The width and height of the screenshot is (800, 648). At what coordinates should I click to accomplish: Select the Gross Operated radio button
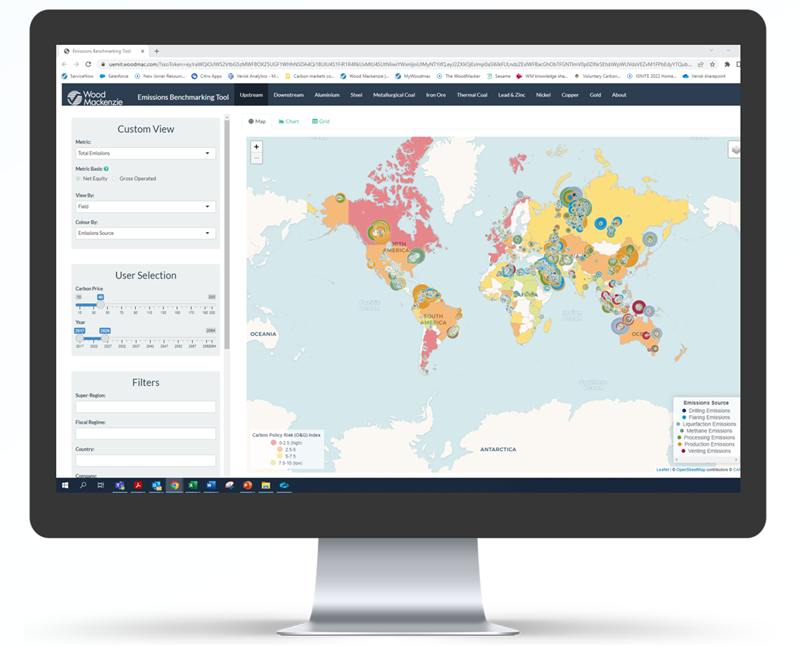click(x=115, y=178)
